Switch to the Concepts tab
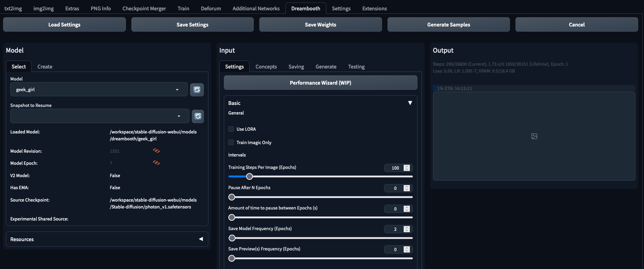 (x=266, y=67)
